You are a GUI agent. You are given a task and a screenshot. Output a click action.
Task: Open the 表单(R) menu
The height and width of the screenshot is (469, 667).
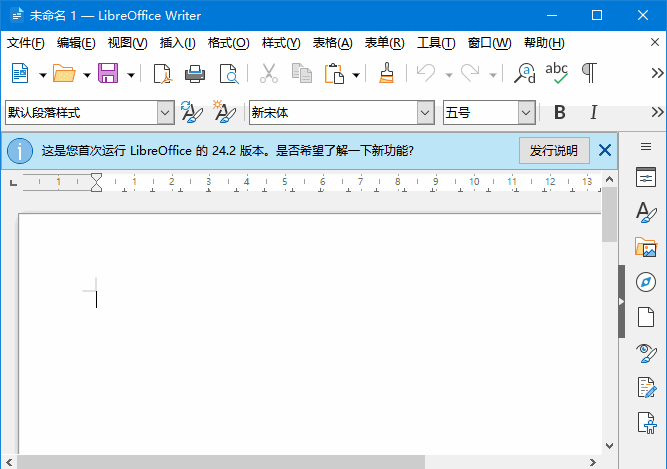click(384, 43)
